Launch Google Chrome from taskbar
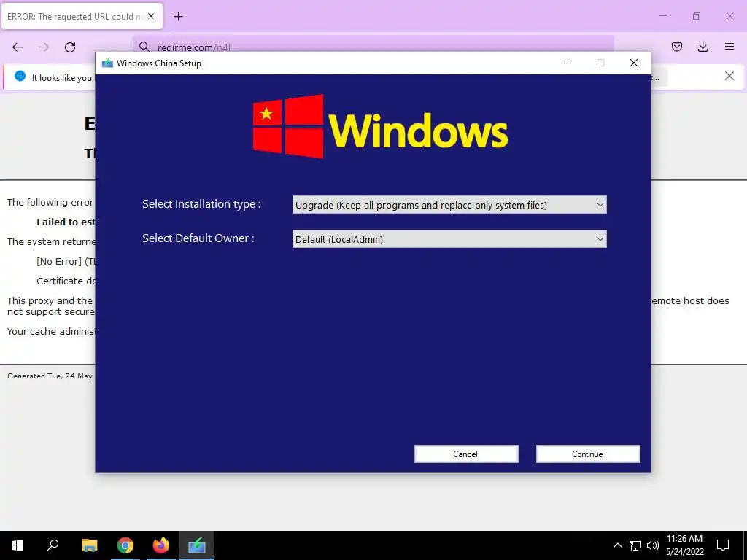Image resolution: width=747 pixels, height=560 pixels. 125,545
